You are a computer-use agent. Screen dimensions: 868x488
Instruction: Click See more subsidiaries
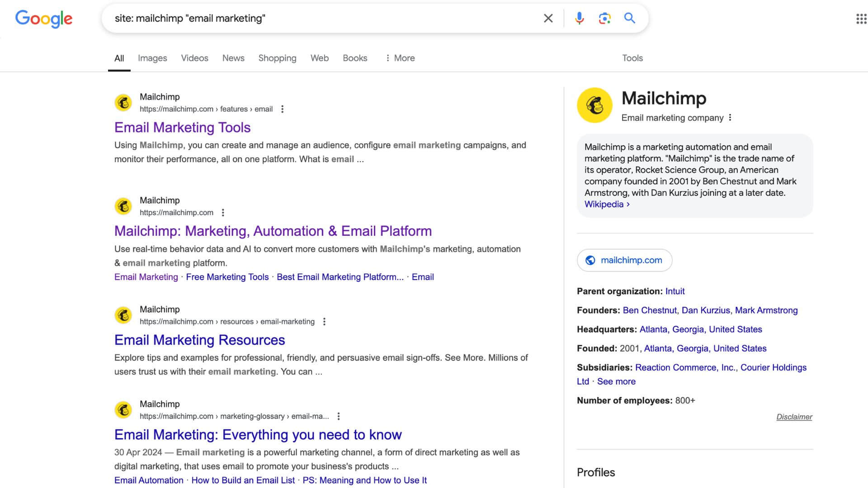coord(616,381)
